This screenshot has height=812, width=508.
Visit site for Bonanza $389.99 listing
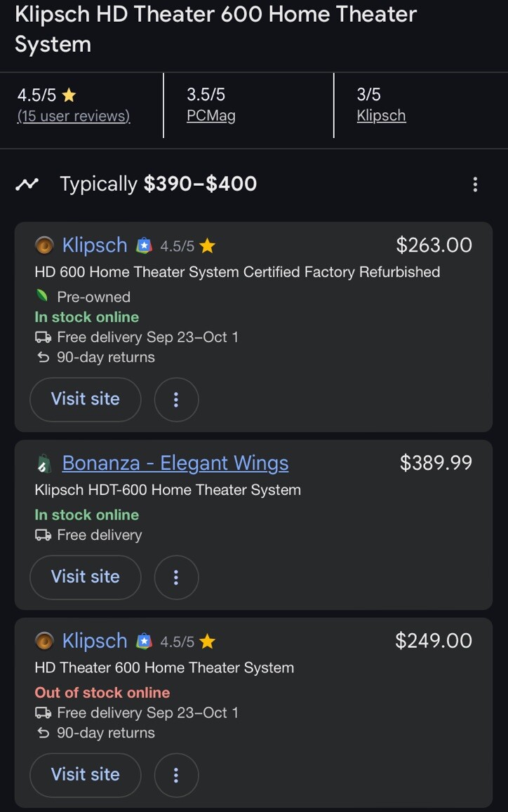(86, 577)
